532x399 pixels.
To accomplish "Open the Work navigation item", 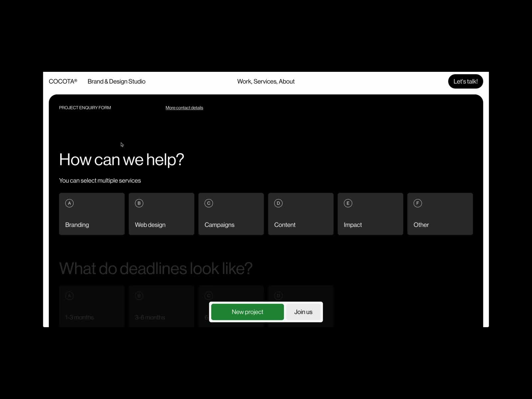I will click(244, 81).
